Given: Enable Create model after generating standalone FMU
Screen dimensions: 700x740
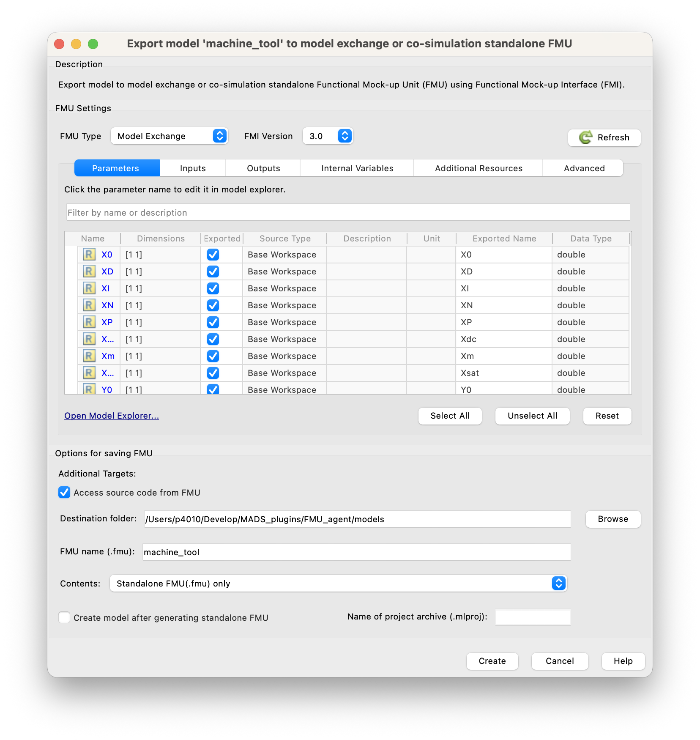Looking at the screenshot, I should [64, 617].
